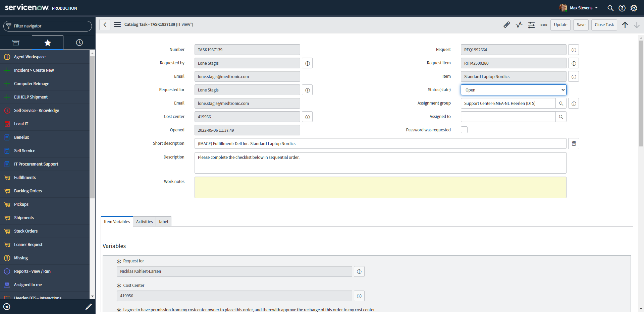Click the Short description suggestion icon

tap(574, 144)
